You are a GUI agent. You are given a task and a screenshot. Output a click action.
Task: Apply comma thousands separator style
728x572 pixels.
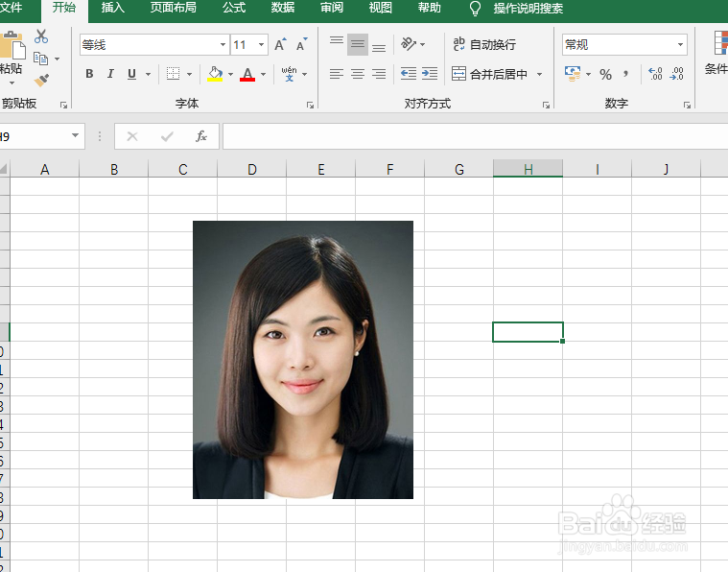point(626,74)
